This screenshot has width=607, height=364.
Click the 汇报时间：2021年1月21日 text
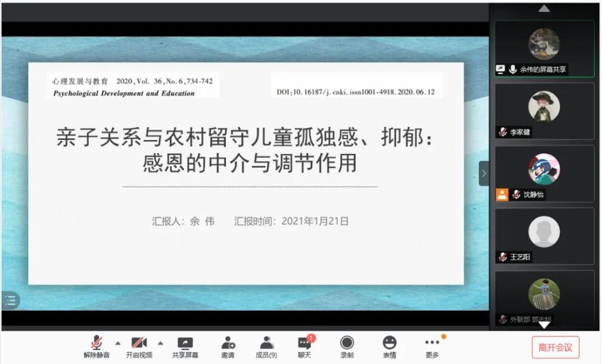pyautogui.click(x=291, y=221)
